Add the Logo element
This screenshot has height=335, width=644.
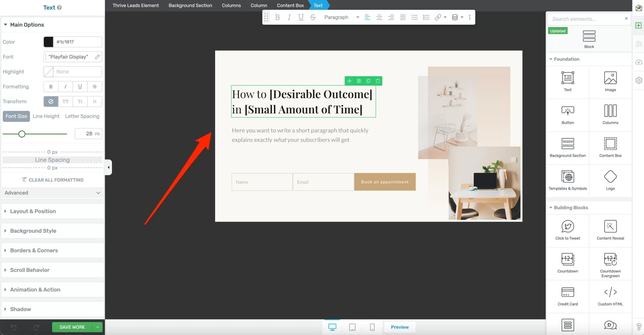click(610, 180)
